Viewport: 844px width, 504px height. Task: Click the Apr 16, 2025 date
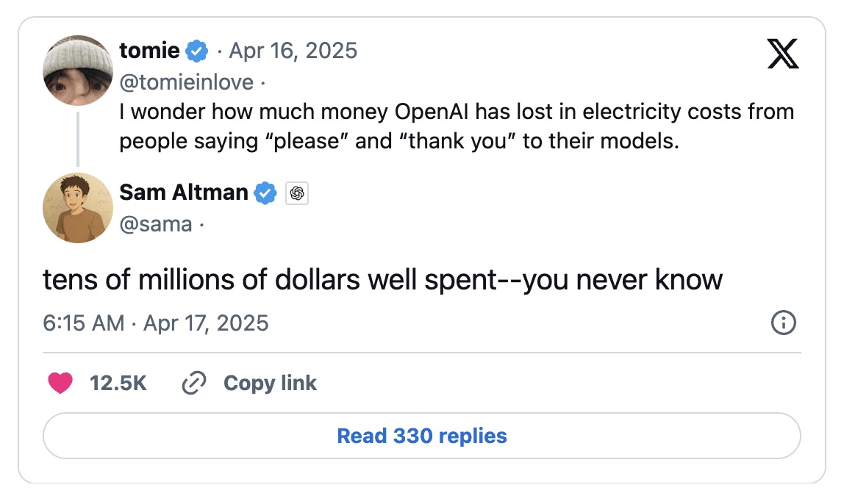[x=293, y=51]
